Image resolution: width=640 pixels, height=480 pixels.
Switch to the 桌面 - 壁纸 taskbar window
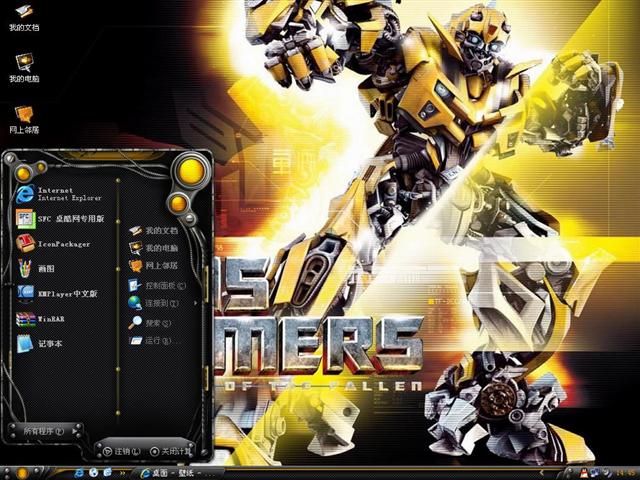tap(175, 472)
